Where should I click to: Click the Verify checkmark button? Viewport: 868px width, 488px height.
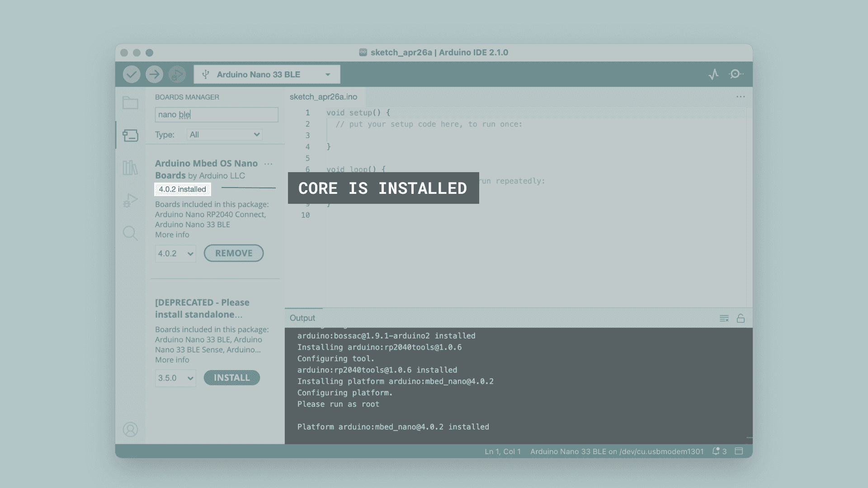(x=132, y=74)
